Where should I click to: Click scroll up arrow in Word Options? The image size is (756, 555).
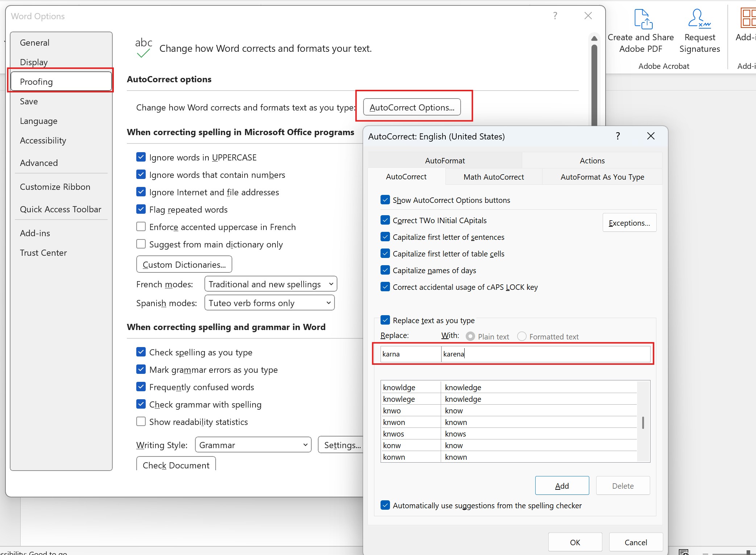coord(594,38)
